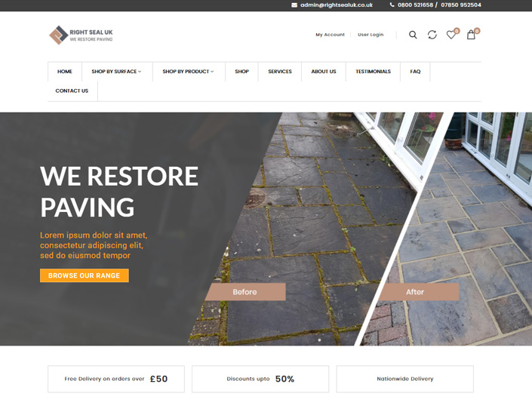The image size is (532, 415).
Task: Click the admin@rightsealuk.co.uk email link
Action: pos(337,5)
